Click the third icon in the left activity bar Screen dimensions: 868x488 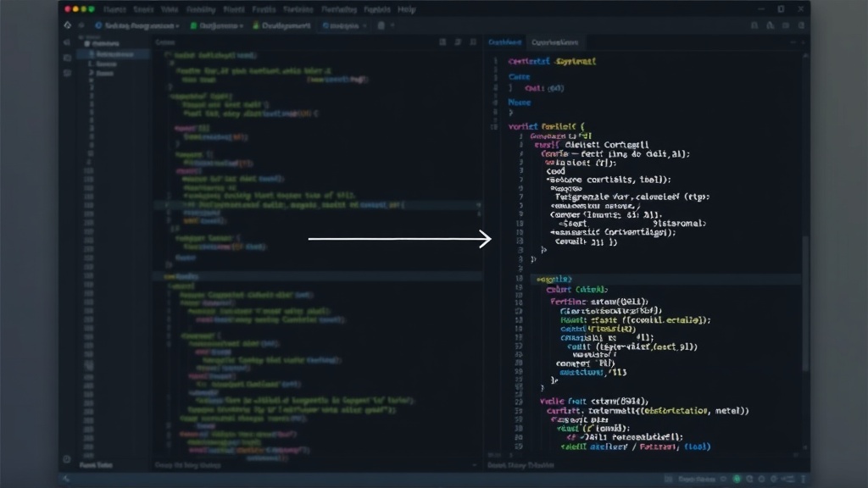pyautogui.click(x=67, y=73)
